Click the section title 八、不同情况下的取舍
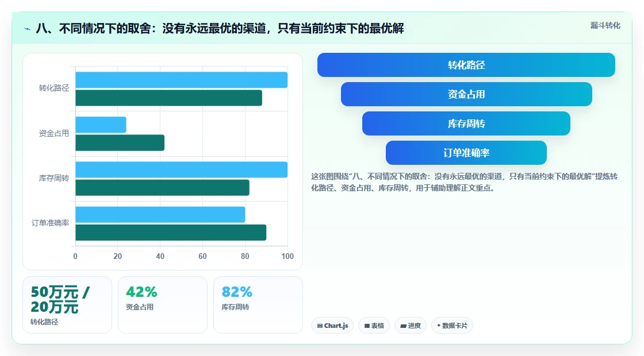The width and height of the screenshot is (644, 356). pyautogui.click(x=220, y=28)
